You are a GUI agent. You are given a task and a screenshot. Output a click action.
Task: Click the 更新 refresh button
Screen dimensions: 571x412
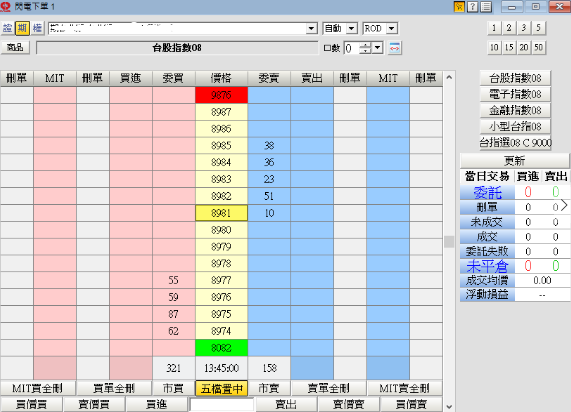[514, 161]
